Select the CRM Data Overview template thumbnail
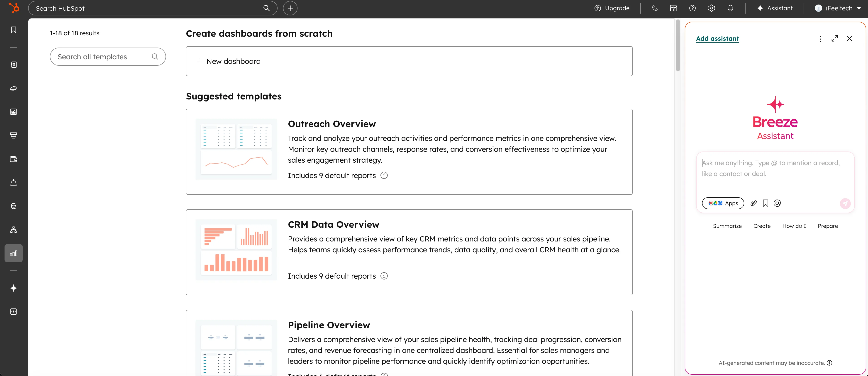Viewport: 868px width, 376px height. pyautogui.click(x=236, y=249)
